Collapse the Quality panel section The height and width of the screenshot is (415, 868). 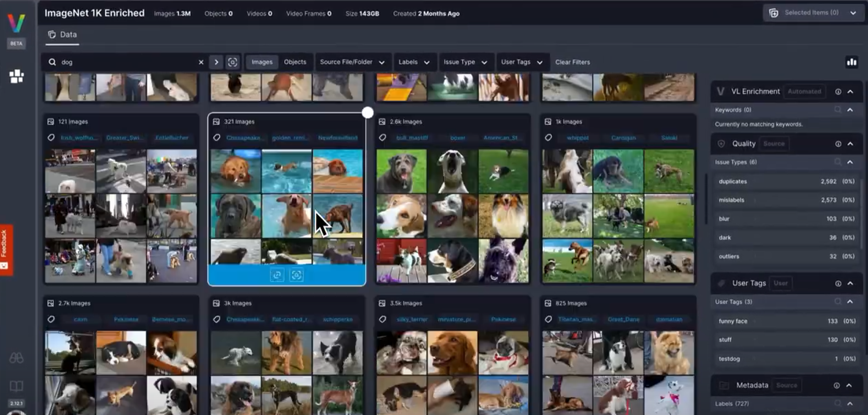[850, 144]
